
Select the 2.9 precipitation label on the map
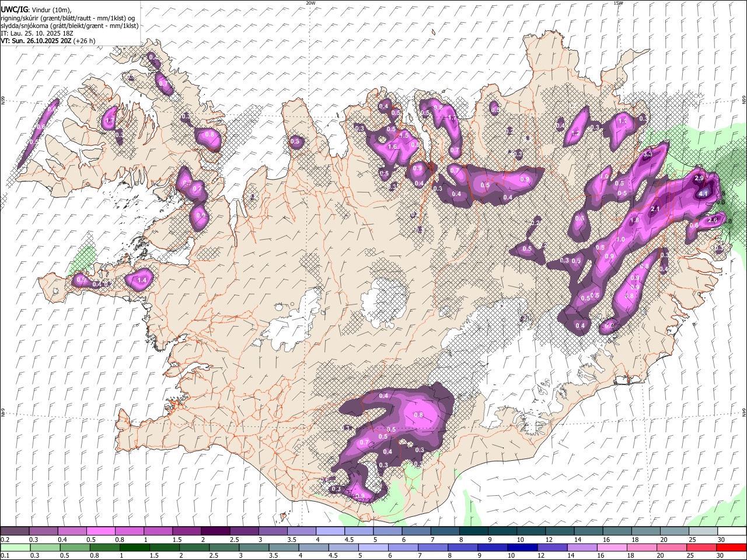coord(699,178)
